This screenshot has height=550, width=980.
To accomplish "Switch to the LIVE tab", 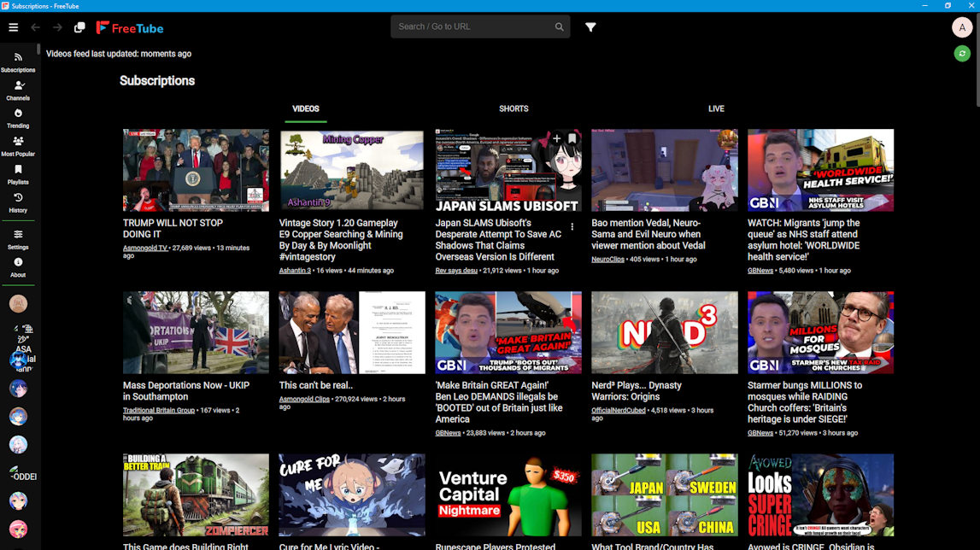I will click(716, 108).
